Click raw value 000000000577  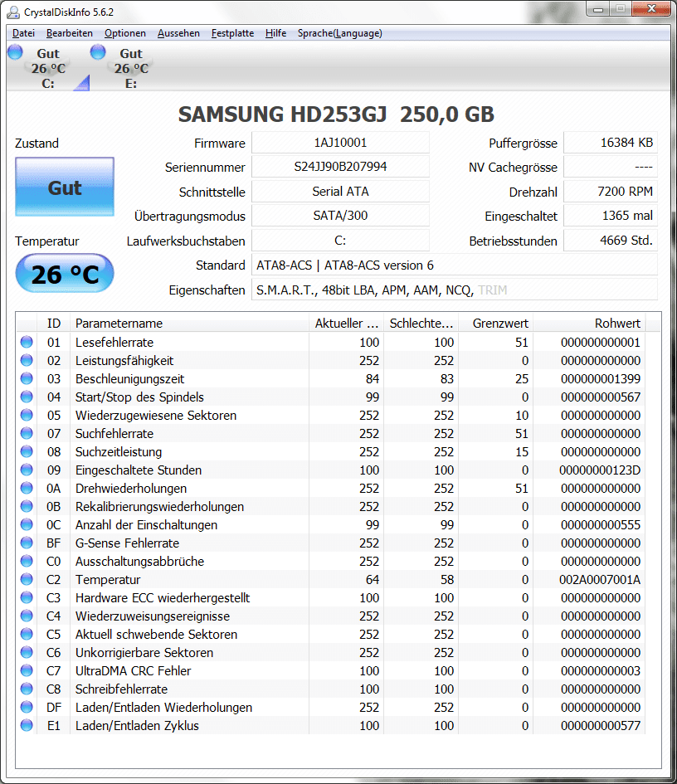pyautogui.click(x=601, y=725)
